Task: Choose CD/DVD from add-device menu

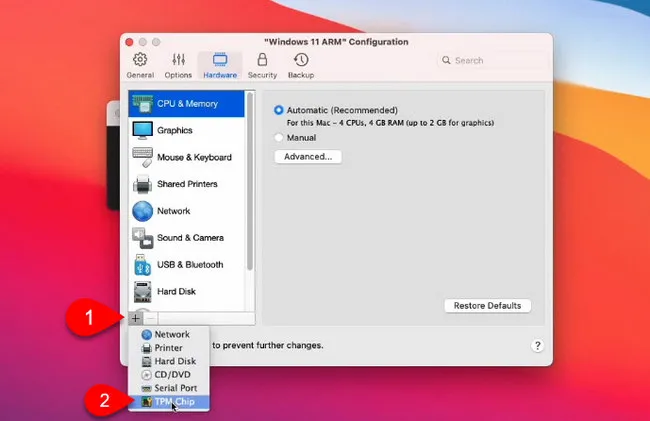Action: 169,375
